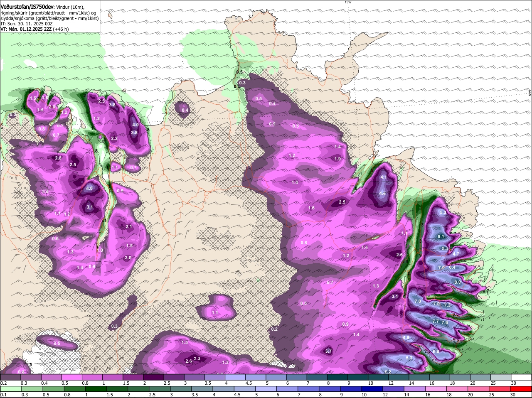
Task: Click the 1.9 value in the northeast area
Action: point(337,159)
